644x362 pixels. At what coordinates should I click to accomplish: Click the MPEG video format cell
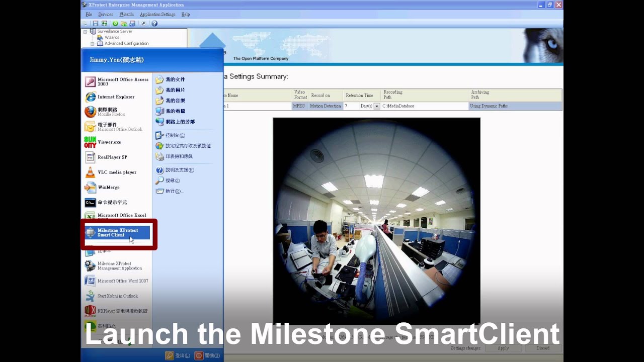pyautogui.click(x=299, y=106)
